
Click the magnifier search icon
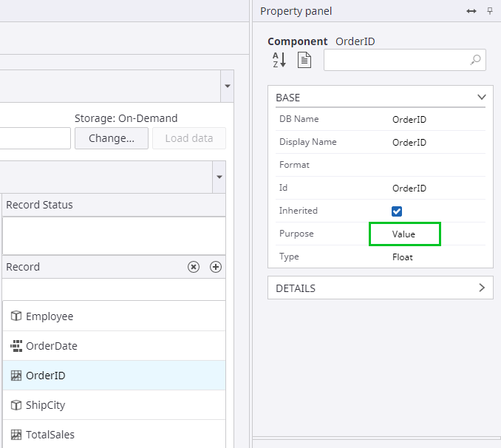[476, 61]
